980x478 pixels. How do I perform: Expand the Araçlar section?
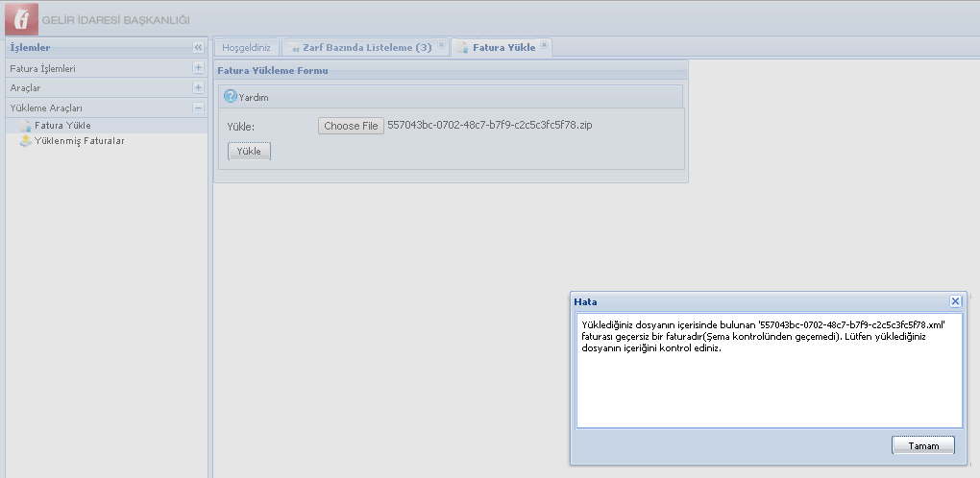[x=198, y=88]
